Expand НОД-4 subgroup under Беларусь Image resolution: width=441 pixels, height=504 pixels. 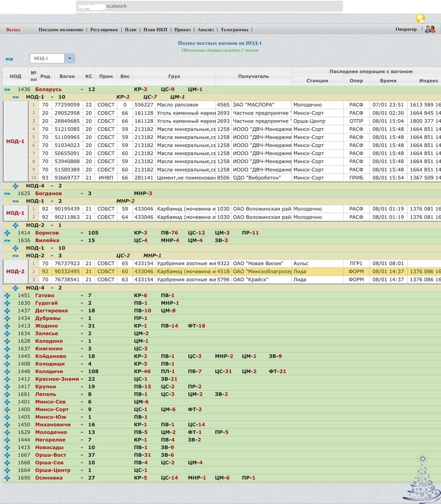coord(15,186)
